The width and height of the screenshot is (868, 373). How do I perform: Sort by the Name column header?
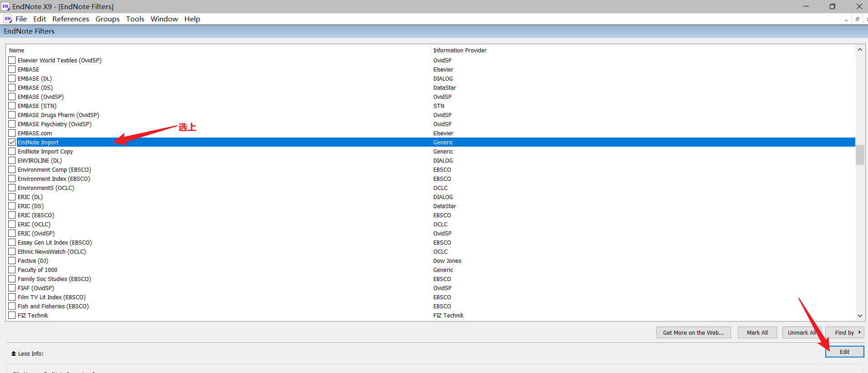[218, 50]
